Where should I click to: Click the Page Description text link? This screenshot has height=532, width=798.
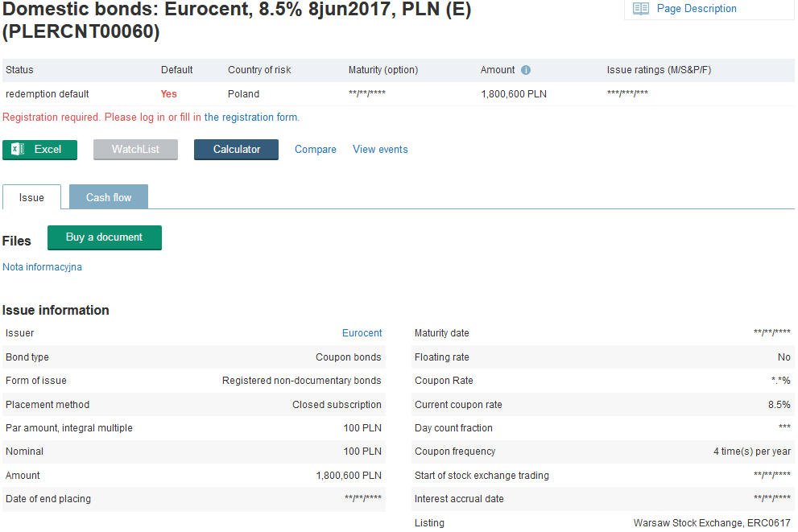coord(697,9)
